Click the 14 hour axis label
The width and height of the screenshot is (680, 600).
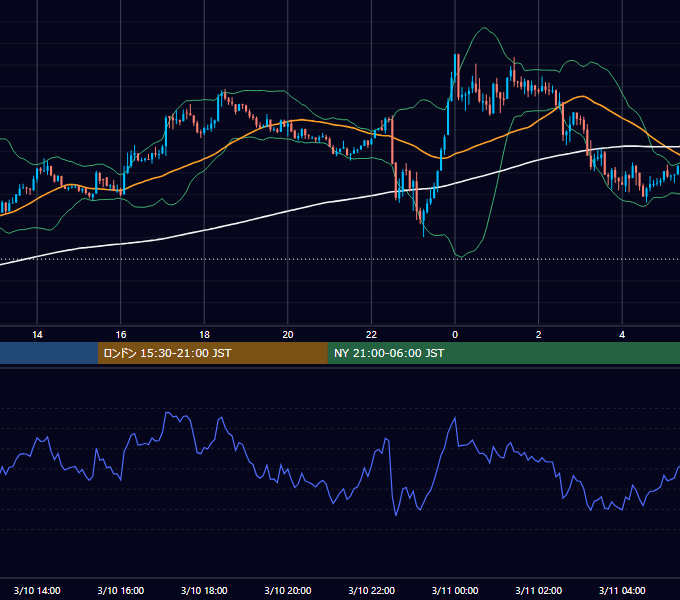click(37, 335)
